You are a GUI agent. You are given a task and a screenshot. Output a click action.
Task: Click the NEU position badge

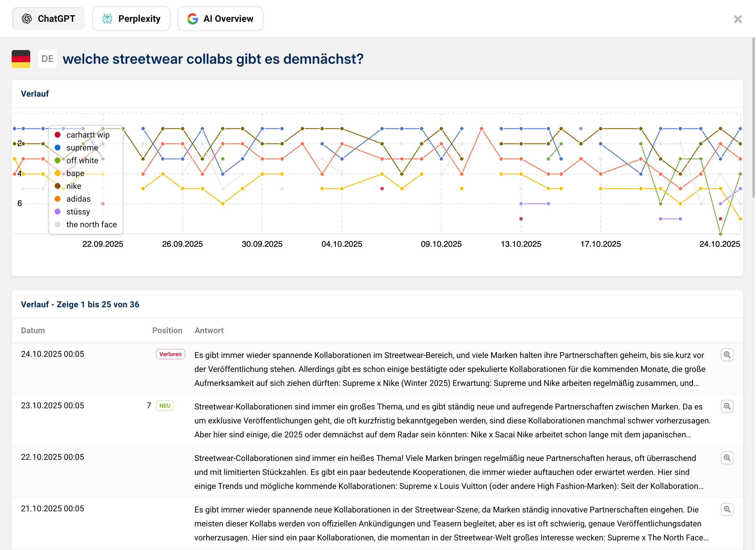[165, 406]
